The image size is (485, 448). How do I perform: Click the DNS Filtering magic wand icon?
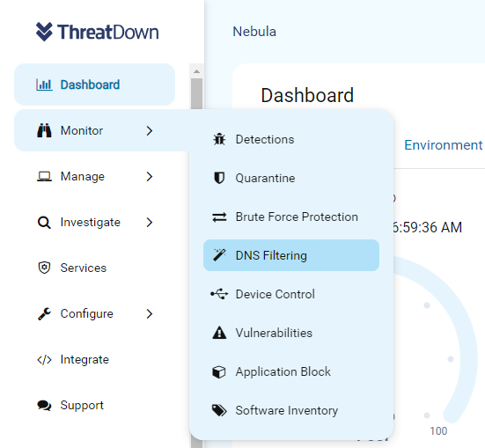tap(219, 255)
